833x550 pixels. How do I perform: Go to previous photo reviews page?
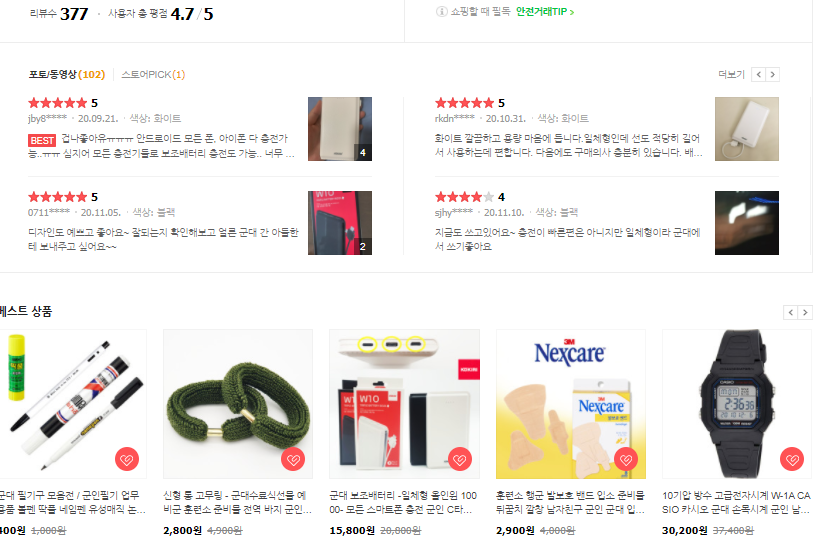click(x=759, y=74)
